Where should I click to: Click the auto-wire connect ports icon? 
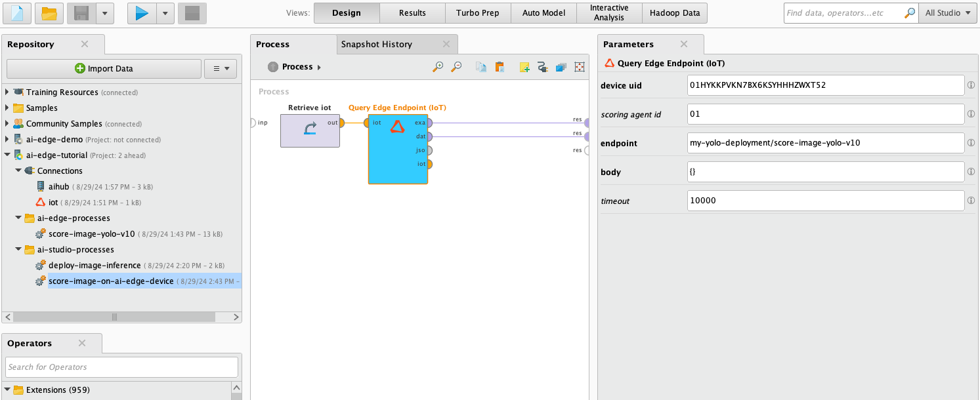(542, 67)
